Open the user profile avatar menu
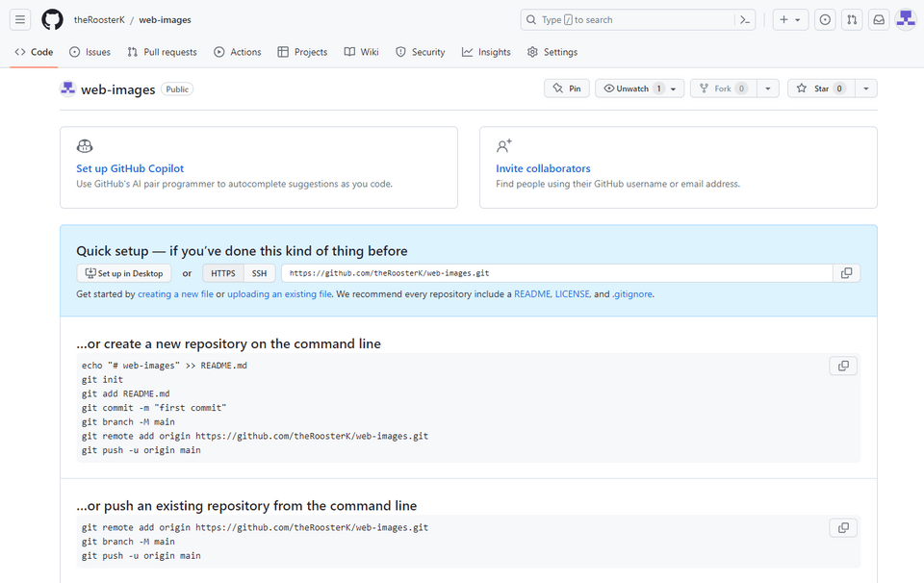This screenshot has height=583, width=924. pos(906,19)
